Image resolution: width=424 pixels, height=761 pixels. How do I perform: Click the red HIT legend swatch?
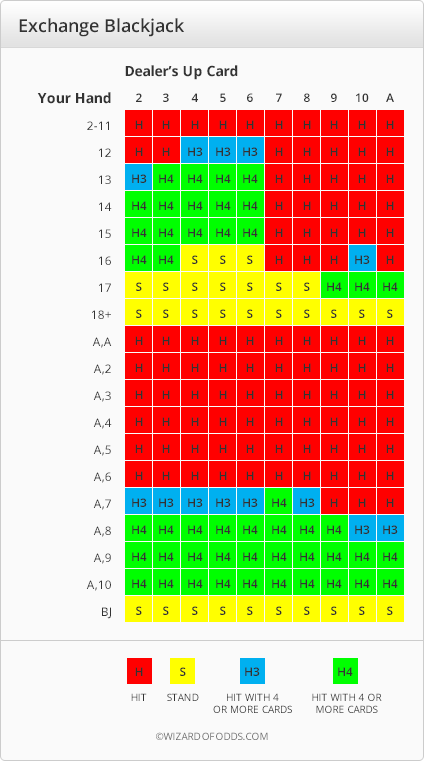click(x=139, y=671)
